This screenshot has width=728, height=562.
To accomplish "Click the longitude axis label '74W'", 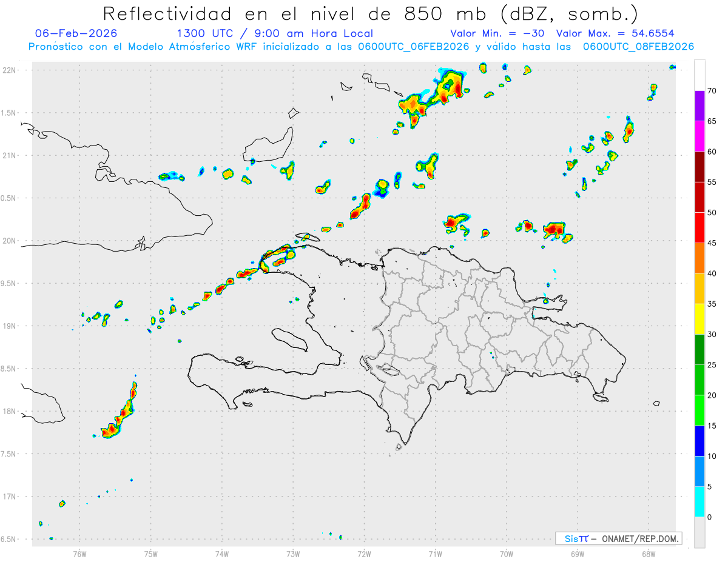I will point(222,554).
